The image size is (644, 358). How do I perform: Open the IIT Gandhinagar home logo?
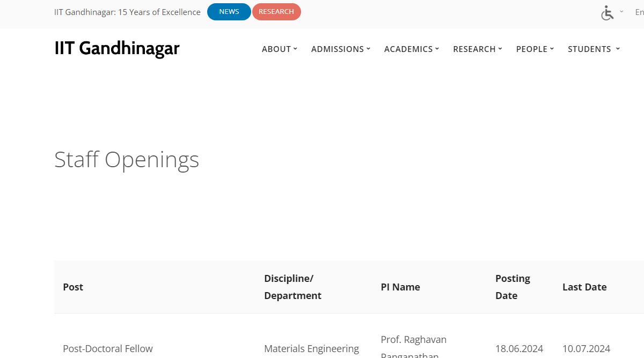pos(117,48)
